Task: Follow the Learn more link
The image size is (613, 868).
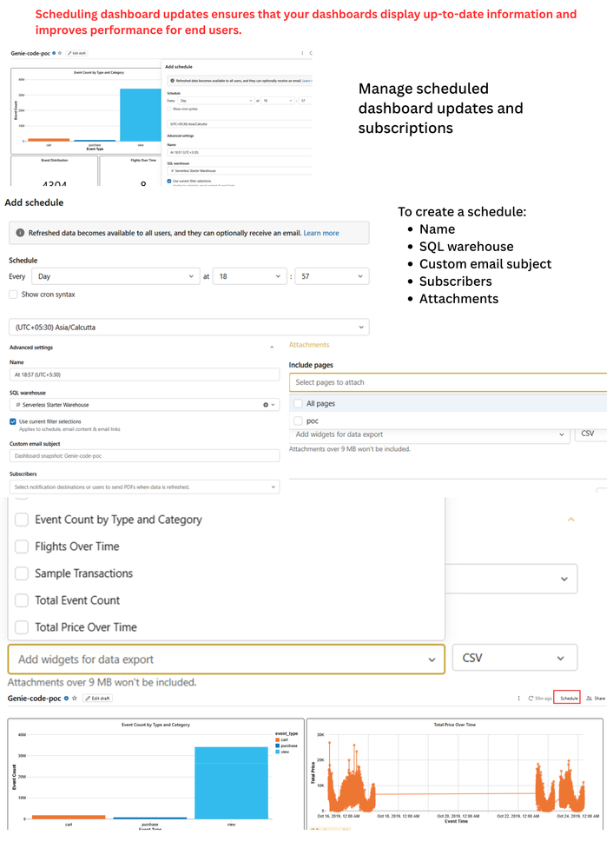Action: click(x=321, y=233)
